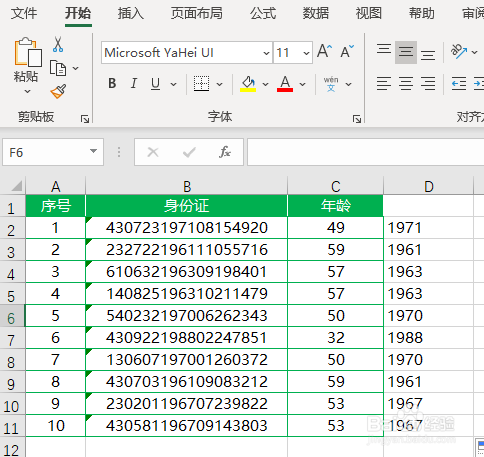484x457 pixels.
Task: Click the Increase Font Size icon
Action: pos(324,52)
